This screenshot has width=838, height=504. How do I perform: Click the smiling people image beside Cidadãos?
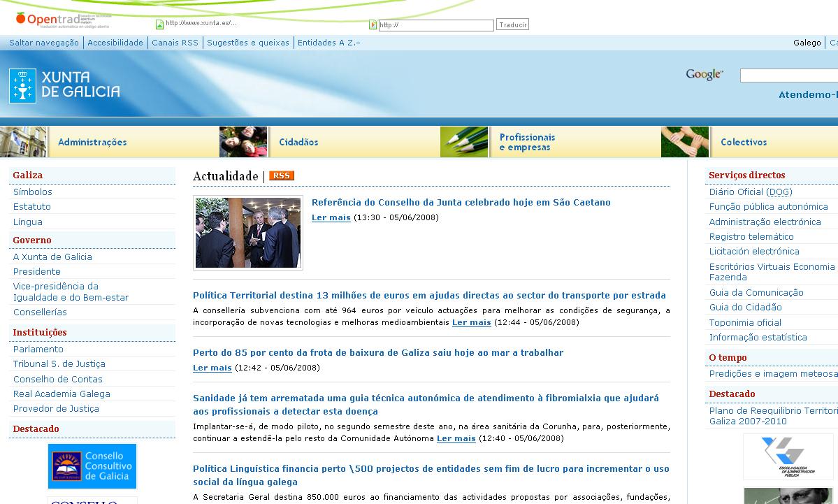point(243,142)
